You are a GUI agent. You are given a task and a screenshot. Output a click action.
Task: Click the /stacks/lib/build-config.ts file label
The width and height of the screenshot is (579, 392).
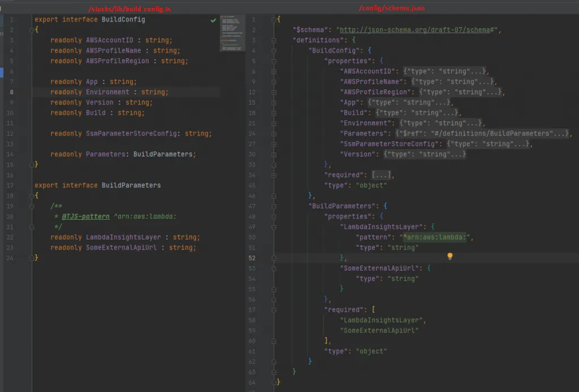pyautogui.click(x=130, y=8)
